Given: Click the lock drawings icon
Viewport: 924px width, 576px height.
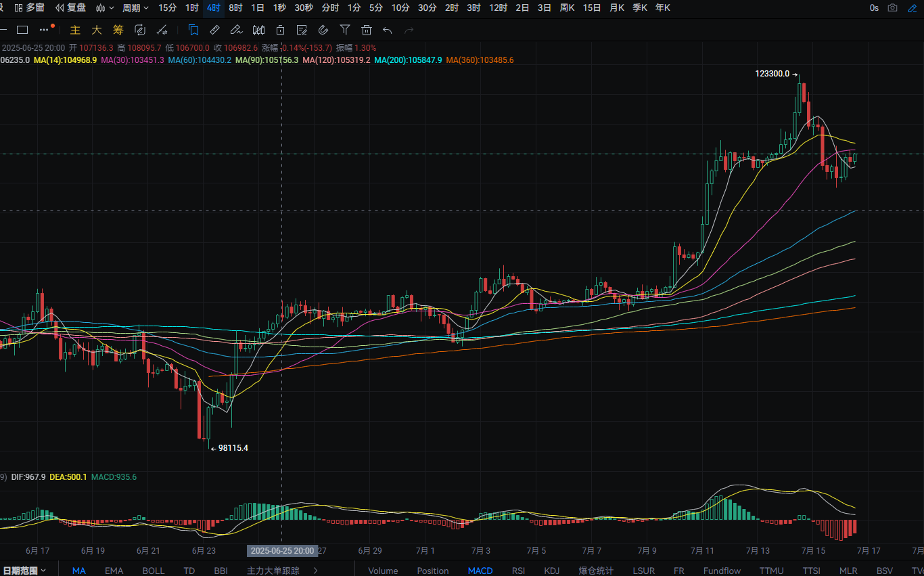Looking at the screenshot, I should [x=280, y=30].
